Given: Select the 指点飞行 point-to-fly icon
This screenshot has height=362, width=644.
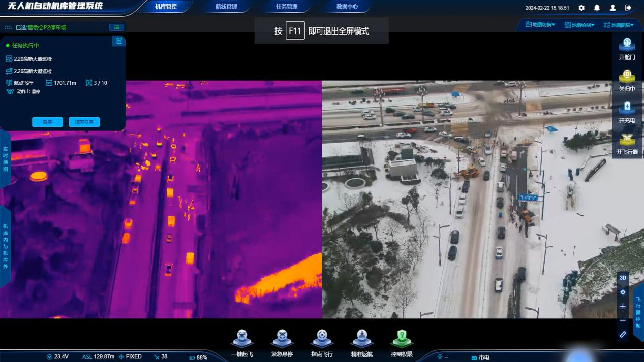Looking at the screenshot, I should pos(322,339).
